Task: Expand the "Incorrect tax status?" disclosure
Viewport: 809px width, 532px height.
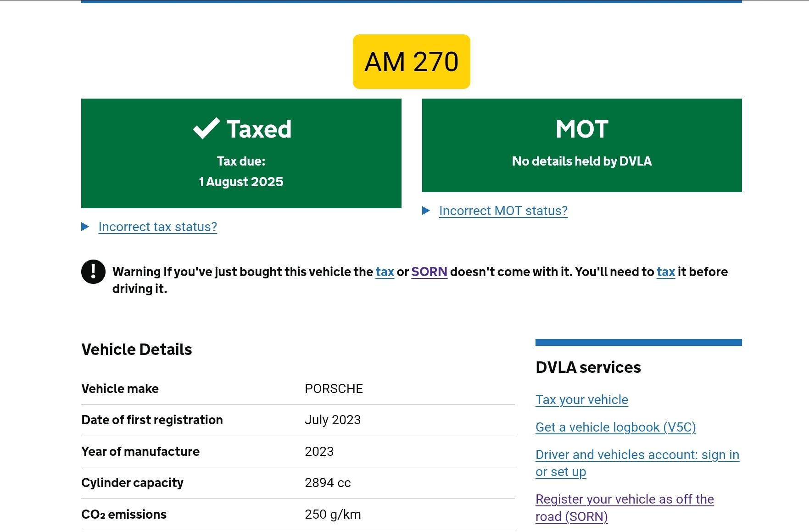Action: [157, 227]
